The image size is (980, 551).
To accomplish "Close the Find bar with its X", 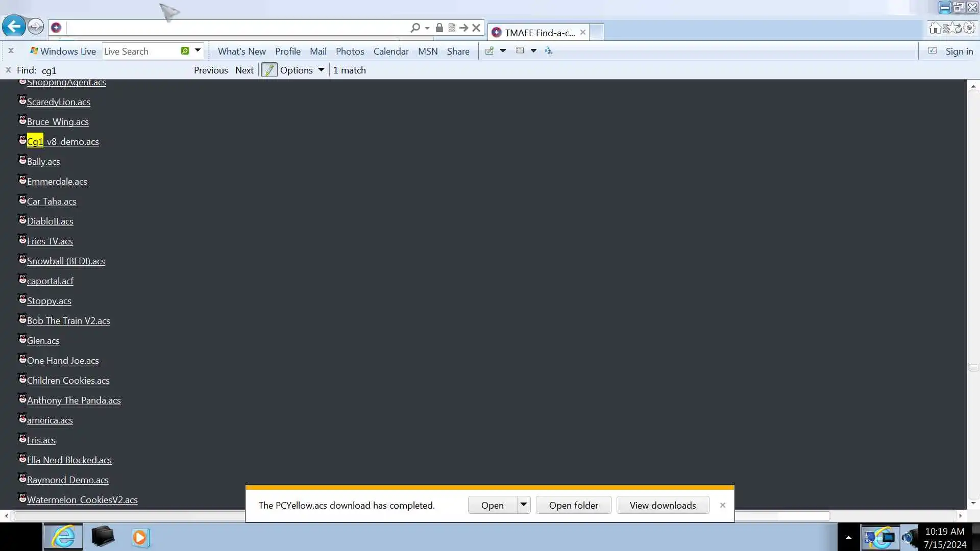I will (x=8, y=70).
